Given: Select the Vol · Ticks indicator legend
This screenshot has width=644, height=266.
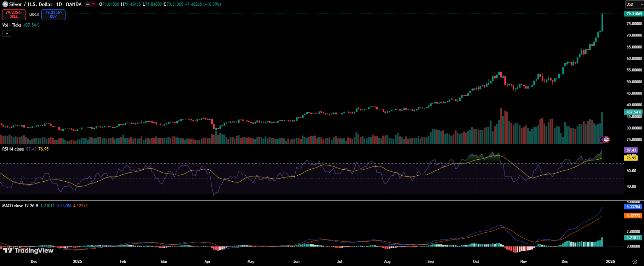Looking at the screenshot, I should 12,25.
